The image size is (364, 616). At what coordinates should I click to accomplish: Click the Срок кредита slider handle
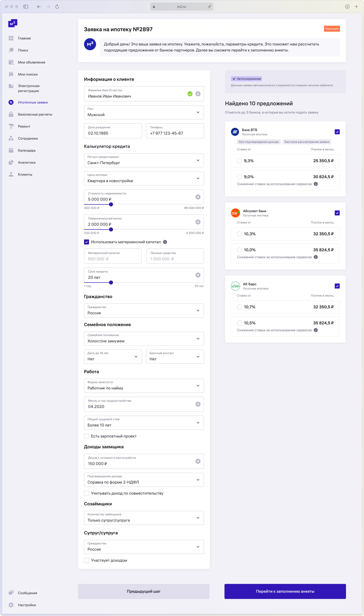click(x=111, y=282)
